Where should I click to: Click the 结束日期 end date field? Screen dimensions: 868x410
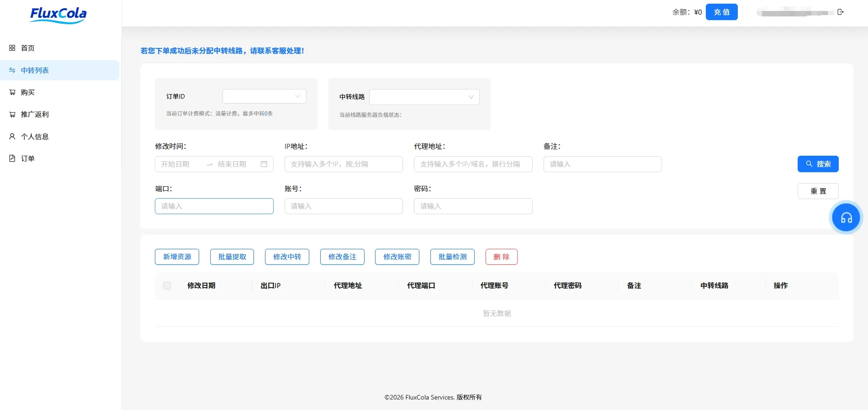235,164
